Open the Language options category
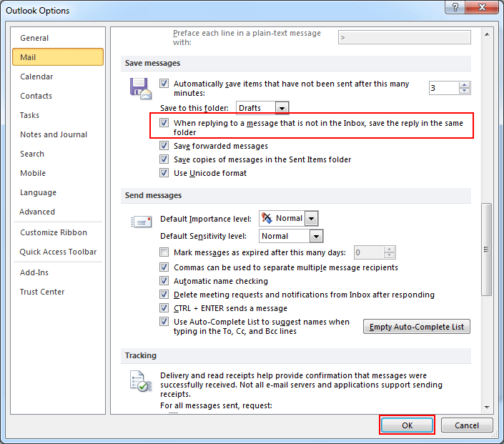Viewport: 504px width, 444px height. click(x=58, y=192)
